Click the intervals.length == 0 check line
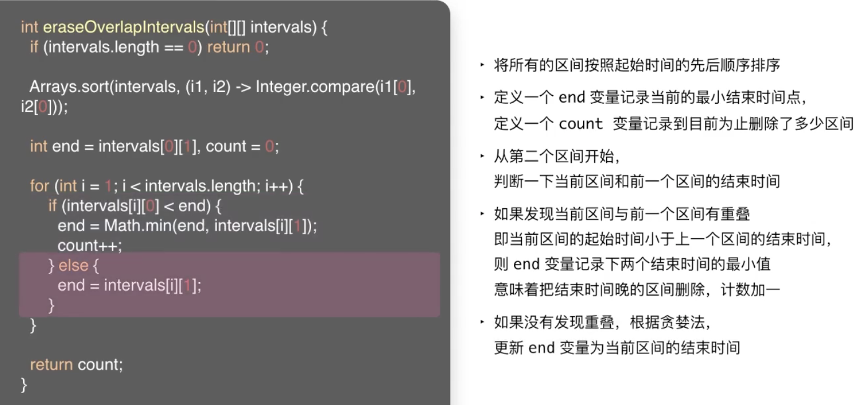868x405 pixels. click(149, 47)
